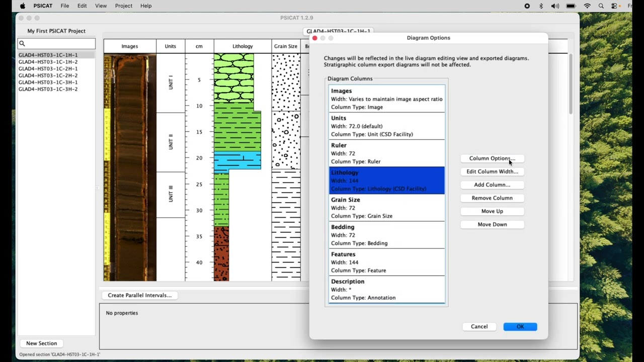Image resolution: width=644 pixels, height=362 pixels.
Task: Click the Lithology header in diagram view
Action: tap(243, 46)
